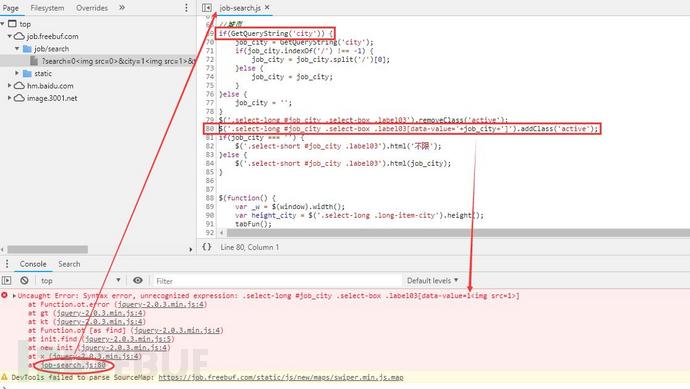The height and width of the screenshot is (389, 690).
Task: Open the more tabs chevron beside Overrides
Action: point(122,7)
